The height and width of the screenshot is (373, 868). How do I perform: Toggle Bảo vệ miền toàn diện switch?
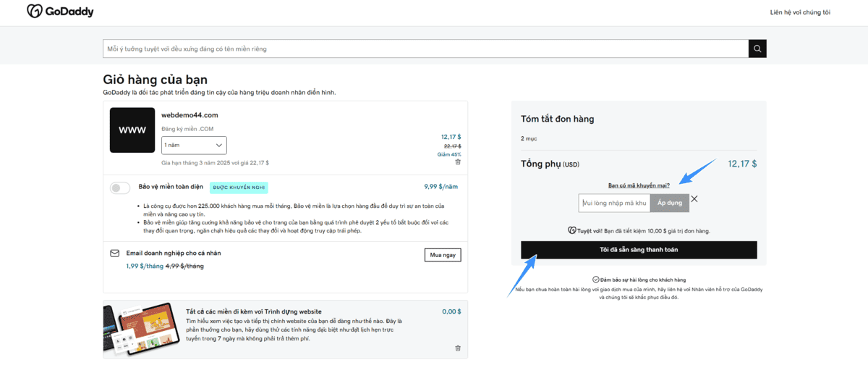(120, 188)
